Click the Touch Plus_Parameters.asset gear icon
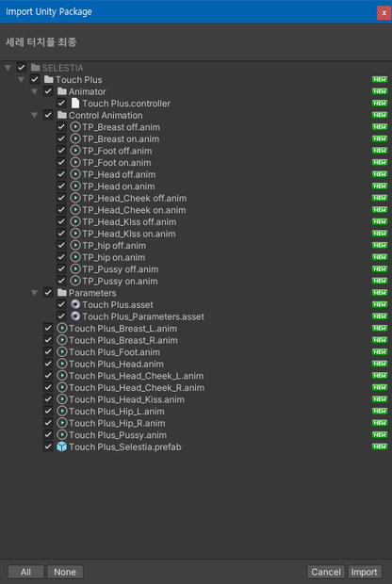The image size is (392, 584). tap(75, 316)
